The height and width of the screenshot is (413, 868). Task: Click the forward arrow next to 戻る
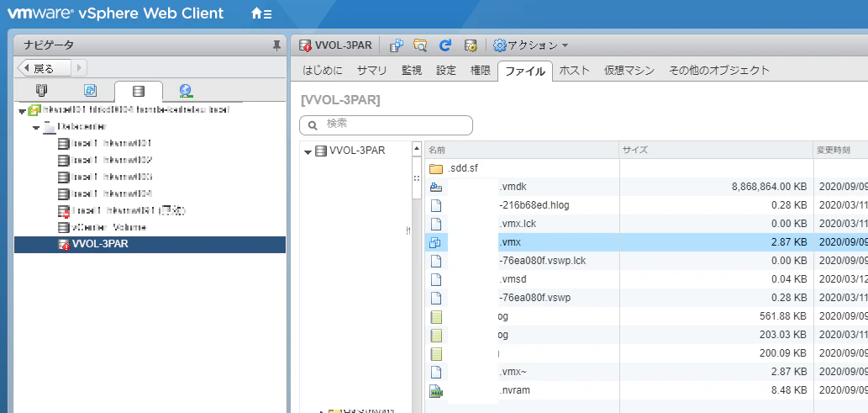[79, 68]
